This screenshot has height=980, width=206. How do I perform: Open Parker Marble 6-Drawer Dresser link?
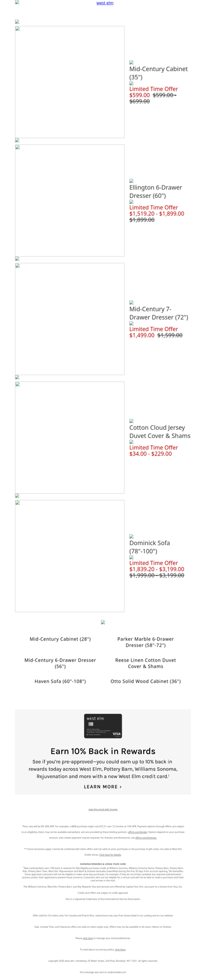coord(146,642)
